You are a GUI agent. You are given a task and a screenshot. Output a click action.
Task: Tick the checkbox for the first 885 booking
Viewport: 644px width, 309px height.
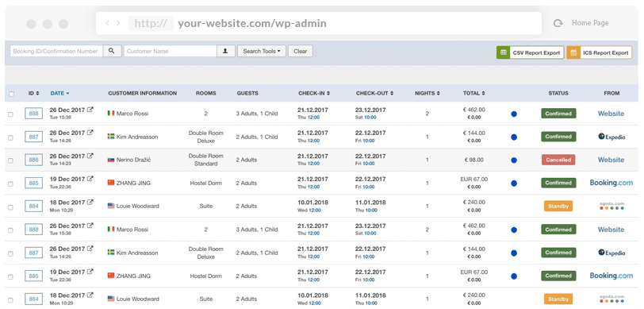click(x=10, y=184)
